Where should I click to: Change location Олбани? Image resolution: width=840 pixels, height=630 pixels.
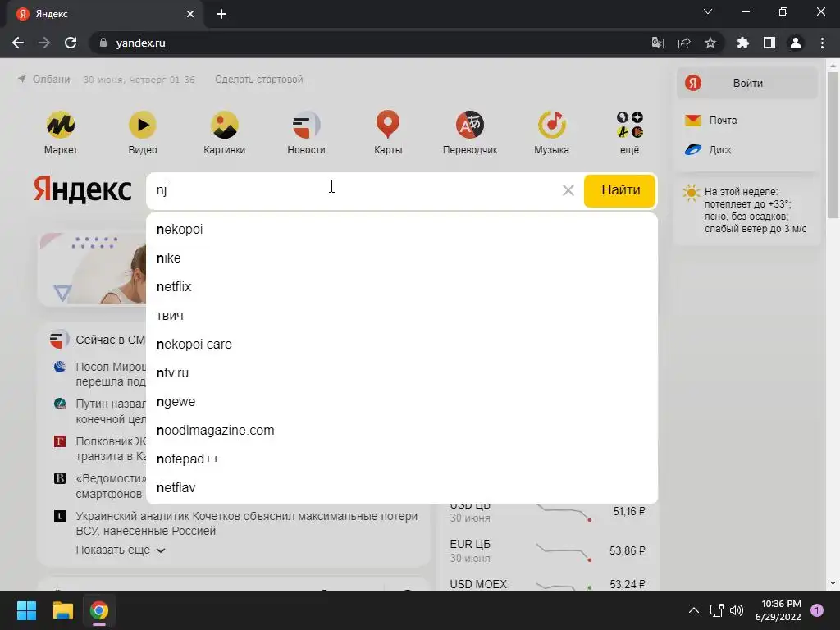44,80
